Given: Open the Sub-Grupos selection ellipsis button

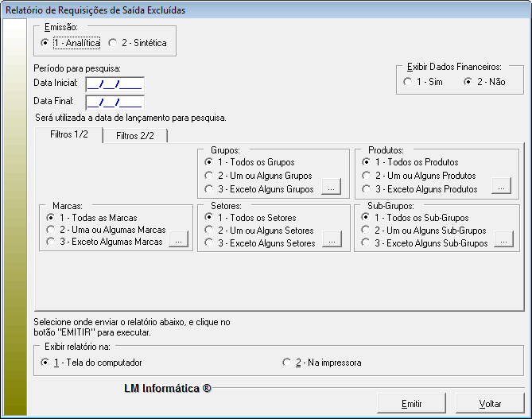Looking at the screenshot, I should click(x=503, y=241).
